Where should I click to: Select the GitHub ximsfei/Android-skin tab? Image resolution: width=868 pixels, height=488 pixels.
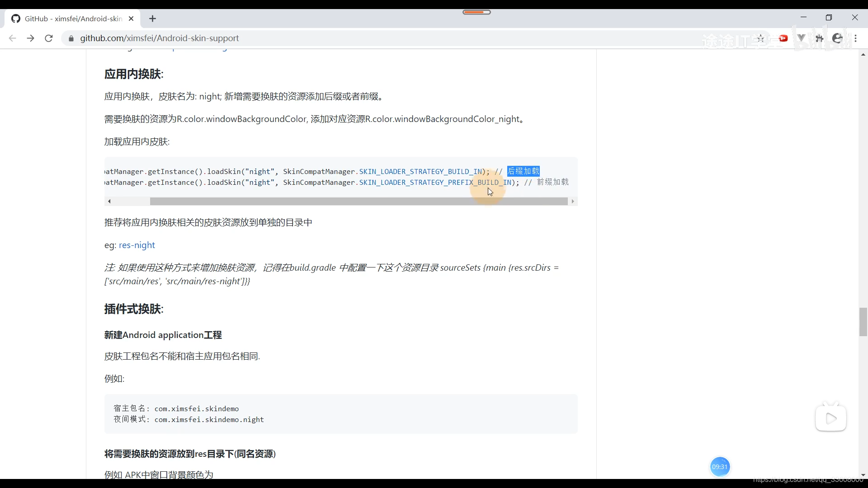click(x=72, y=19)
